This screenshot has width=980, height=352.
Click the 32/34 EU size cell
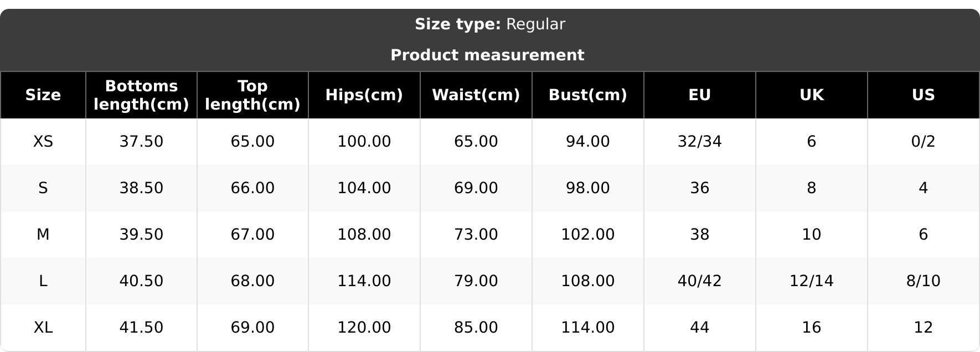[699, 142]
